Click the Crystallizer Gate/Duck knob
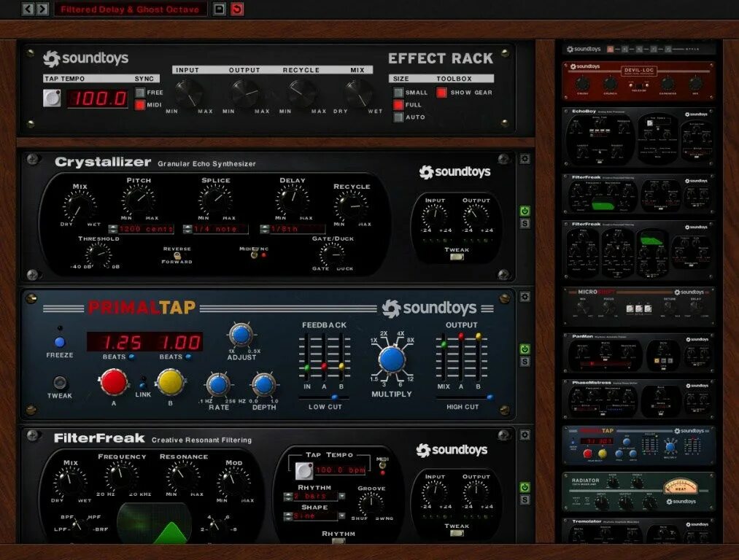 tap(332, 254)
